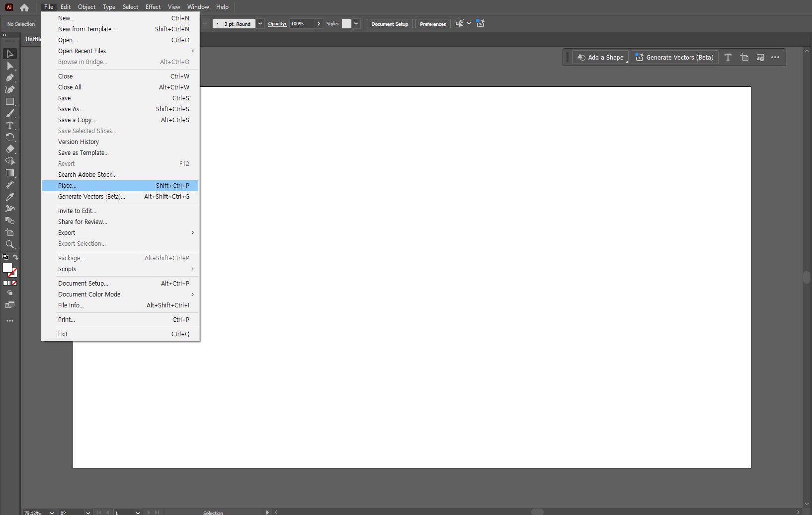Image resolution: width=812 pixels, height=515 pixels.
Task: Open the rotate view angle dropdown
Action: pos(88,513)
